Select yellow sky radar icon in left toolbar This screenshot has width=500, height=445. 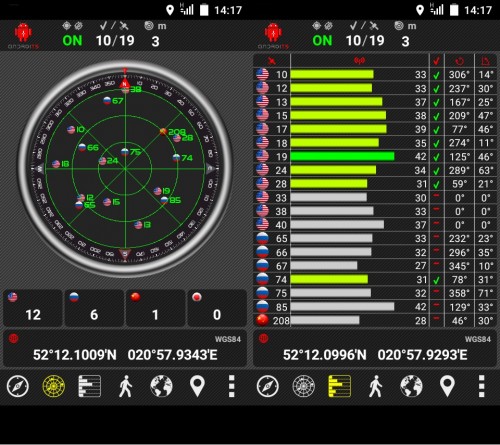pos(54,386)
